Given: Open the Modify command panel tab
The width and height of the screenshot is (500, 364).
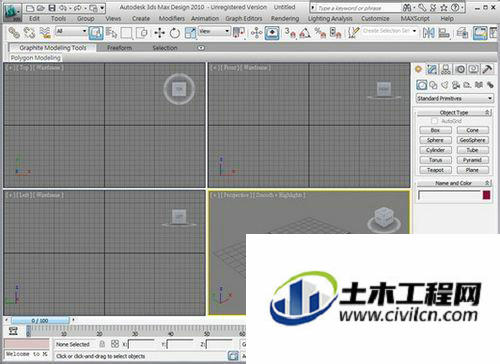Looking at the screenshot, I should (432, 69).
